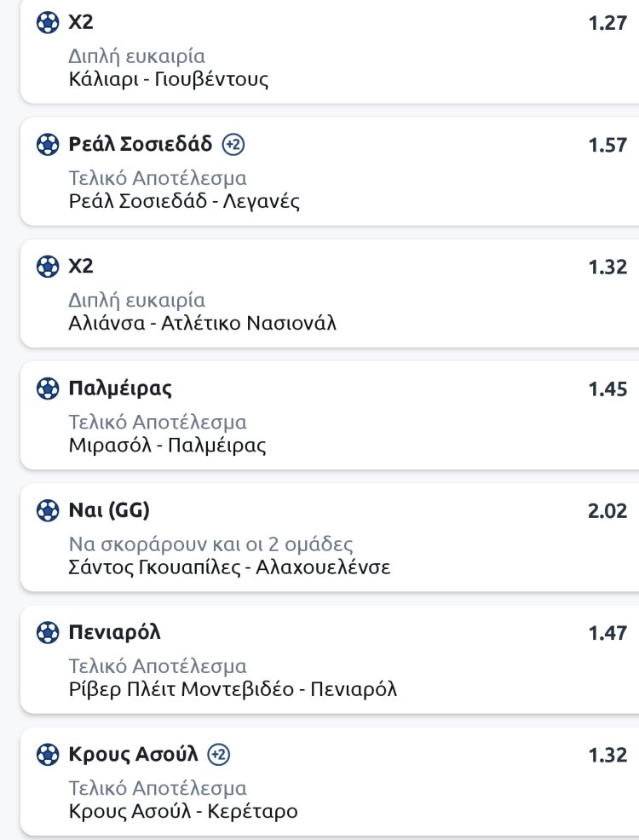Image resolution: width=639 pixels, height=840 pixels.
Task: Expand the +2 badge on Ρεάλ Σοσιεδάδ
Action: pos(233,145)
